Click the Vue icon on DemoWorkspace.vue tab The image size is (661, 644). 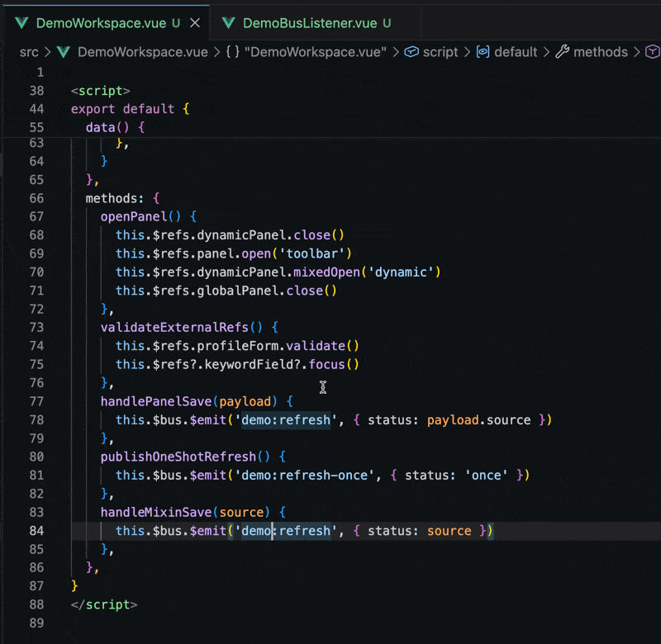pyautogui.click(x=22, y=23)
